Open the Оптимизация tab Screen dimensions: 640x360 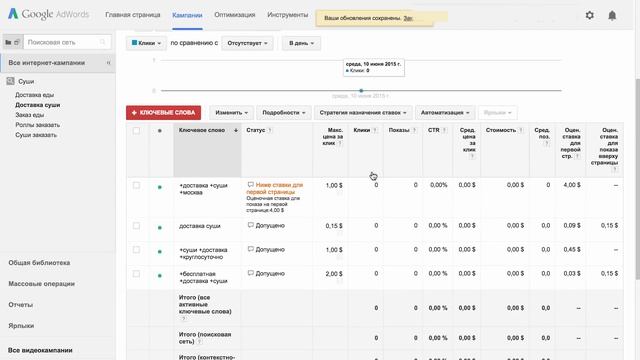(235, 15)
